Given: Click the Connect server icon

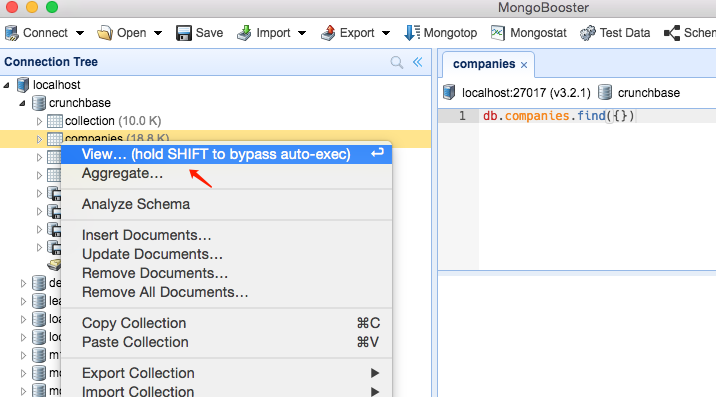Looking at the screenshot, I should [11, 33].
